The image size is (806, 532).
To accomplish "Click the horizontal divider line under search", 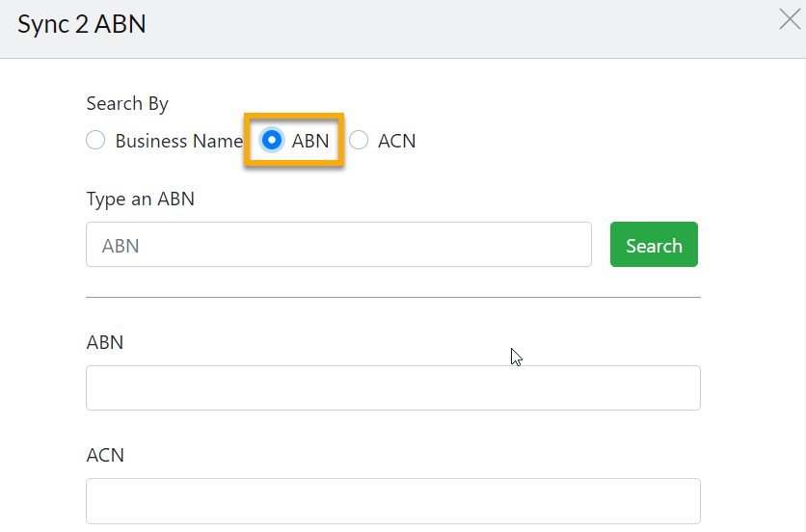I will click(x=393, y=297).
